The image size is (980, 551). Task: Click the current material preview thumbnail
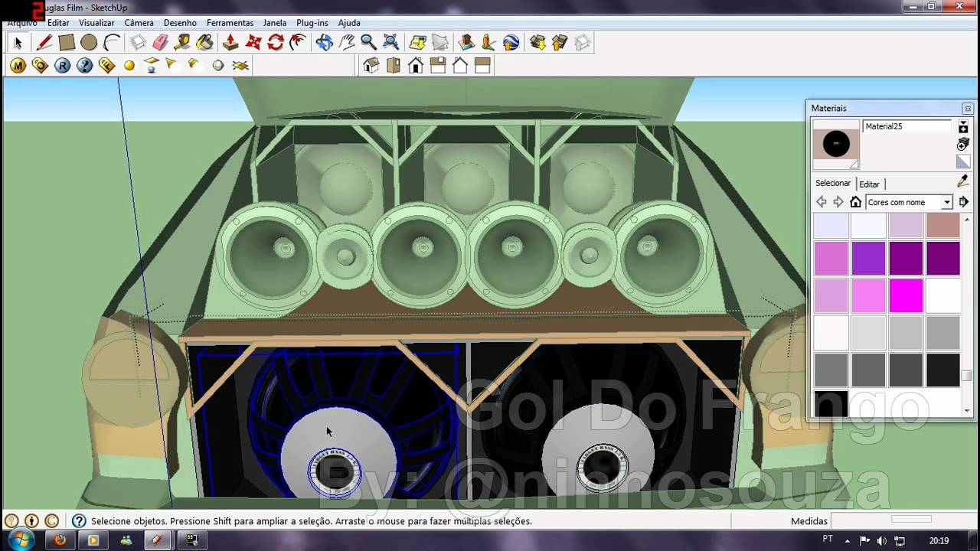pos(836,144)
